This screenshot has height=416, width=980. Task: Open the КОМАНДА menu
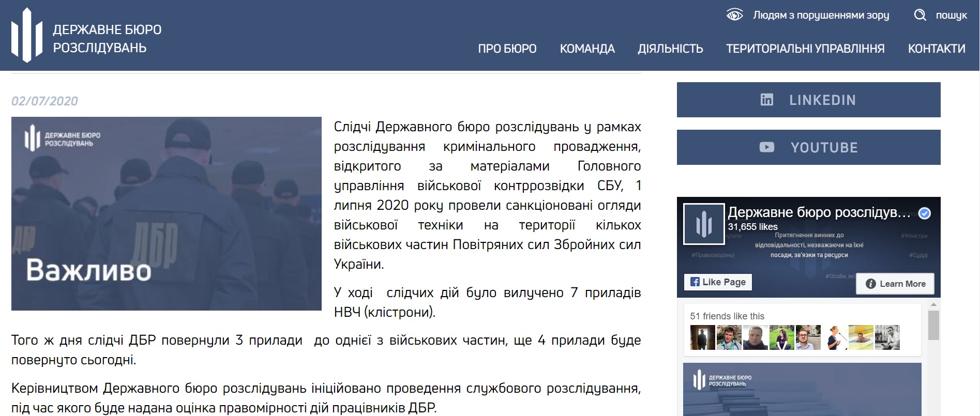coord(587,49)
